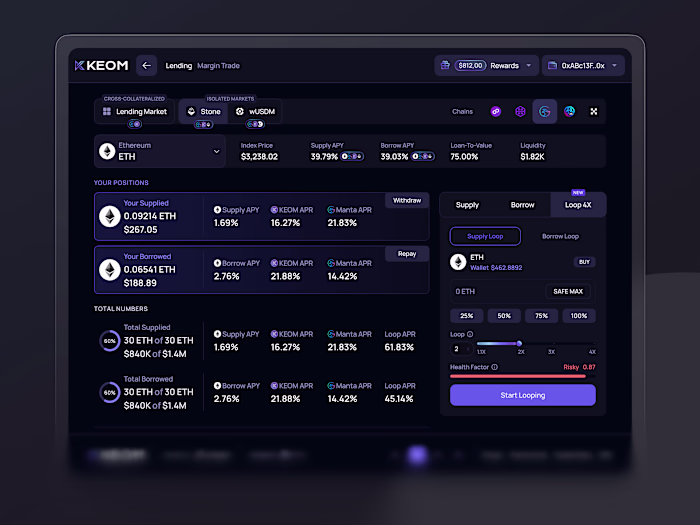Click the ETH icon in the Loop panel
Screen dimensions: 700x525
(x=458, y=262)
